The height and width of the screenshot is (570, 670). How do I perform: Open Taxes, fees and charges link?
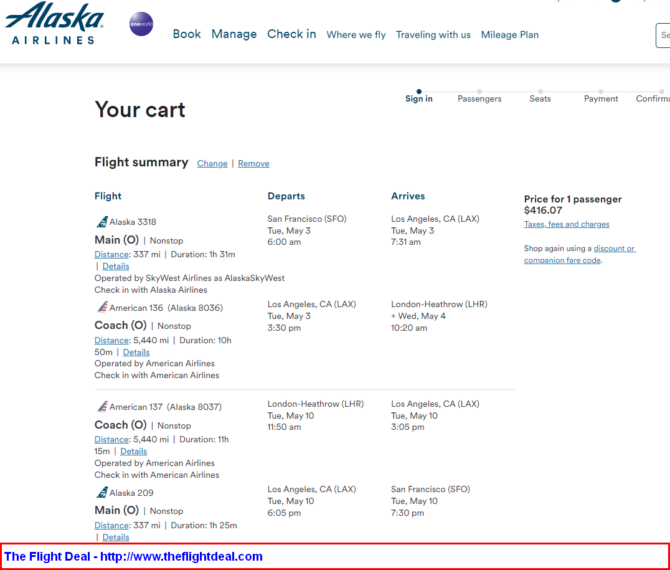[566, 224]
